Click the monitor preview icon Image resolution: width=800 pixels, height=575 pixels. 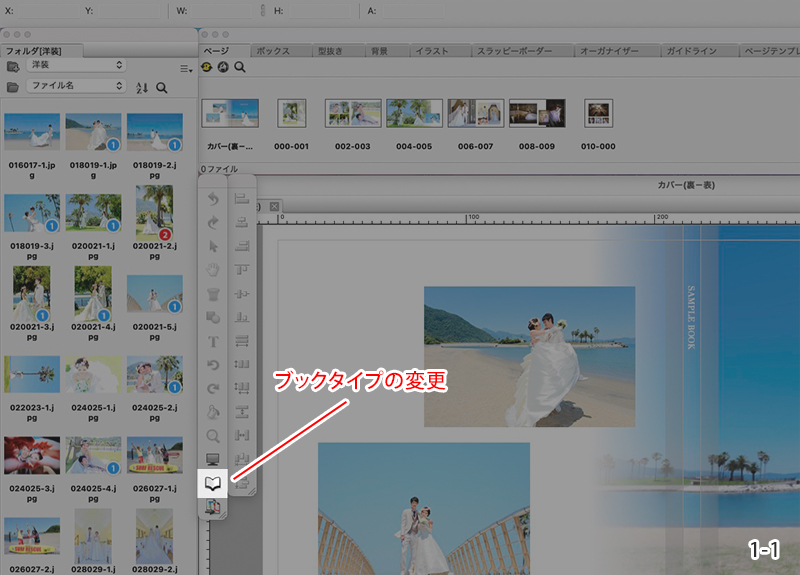point(212,460)
